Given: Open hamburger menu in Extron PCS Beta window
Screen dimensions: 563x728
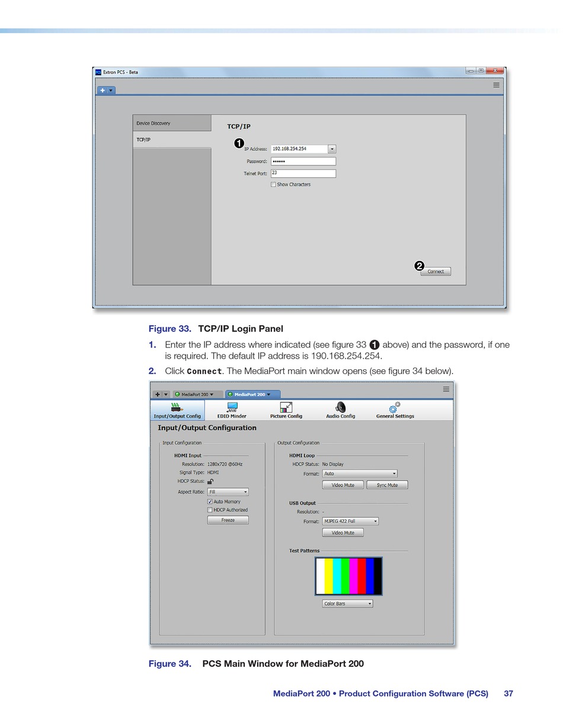Looking at the screenshot, I should [496, 85].
